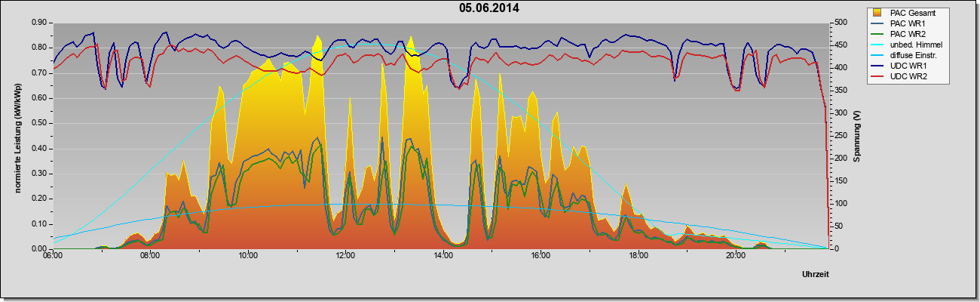Click the 0.90 value on power axis
Screen dimensions: 980x302
pyautogui.click(x=38, y=23)
